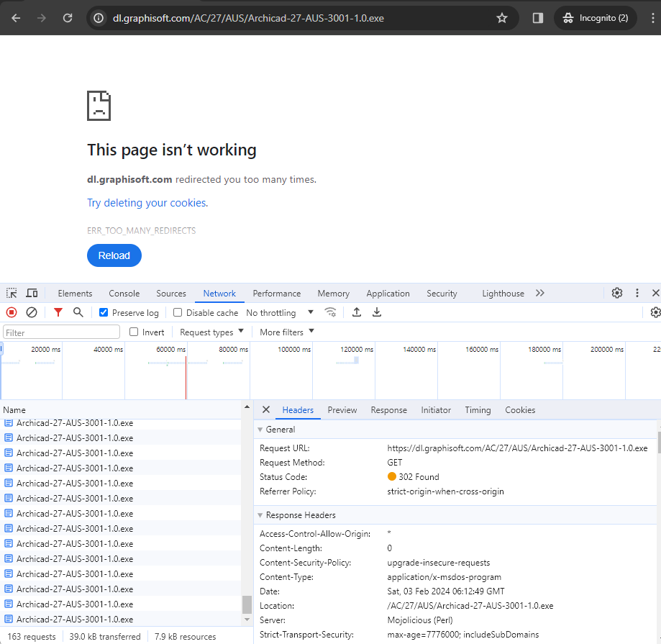Click the 302 Found status code text
661x644 pixels.
(419, 477)
